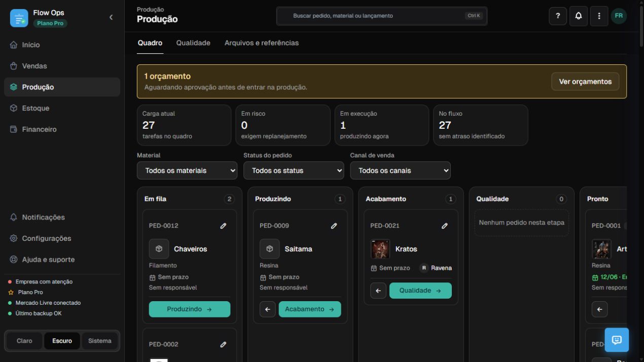Open the three-dot more options menu
The height and width of the screenshot is (362, 644).
pyautogui.click(x=599, y=16)
